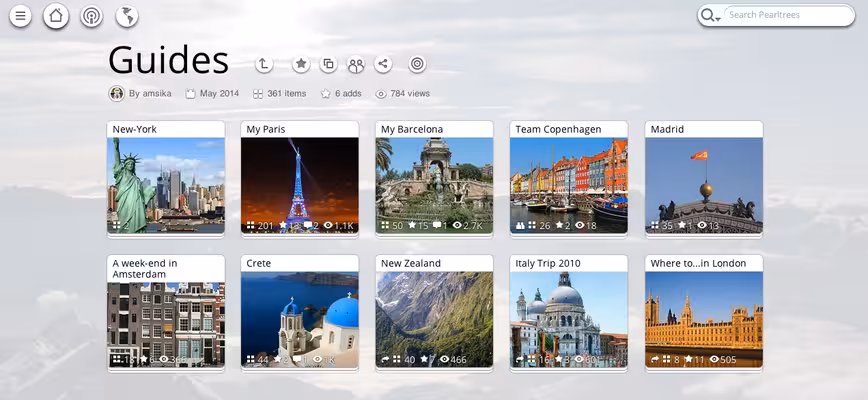Open the broadcast feed icon

click(91, 17)
